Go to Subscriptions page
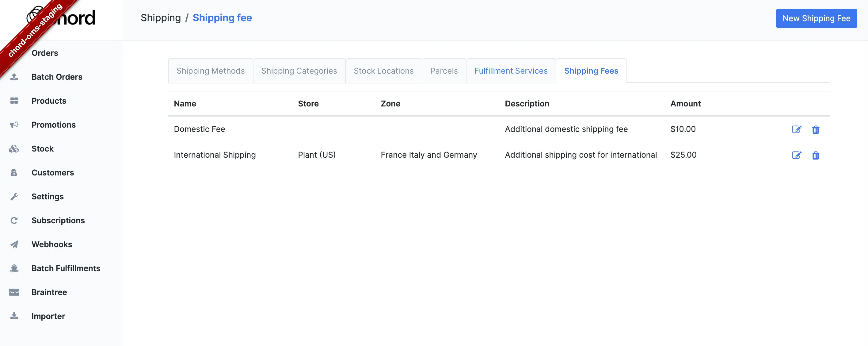Screen dimensions: 868x346 (58, 221)
